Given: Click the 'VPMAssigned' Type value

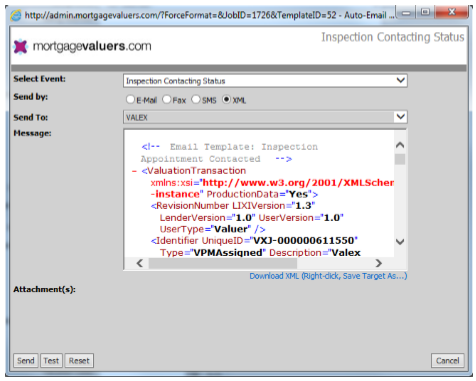Looking at the screenshot, I should [228, 253].
